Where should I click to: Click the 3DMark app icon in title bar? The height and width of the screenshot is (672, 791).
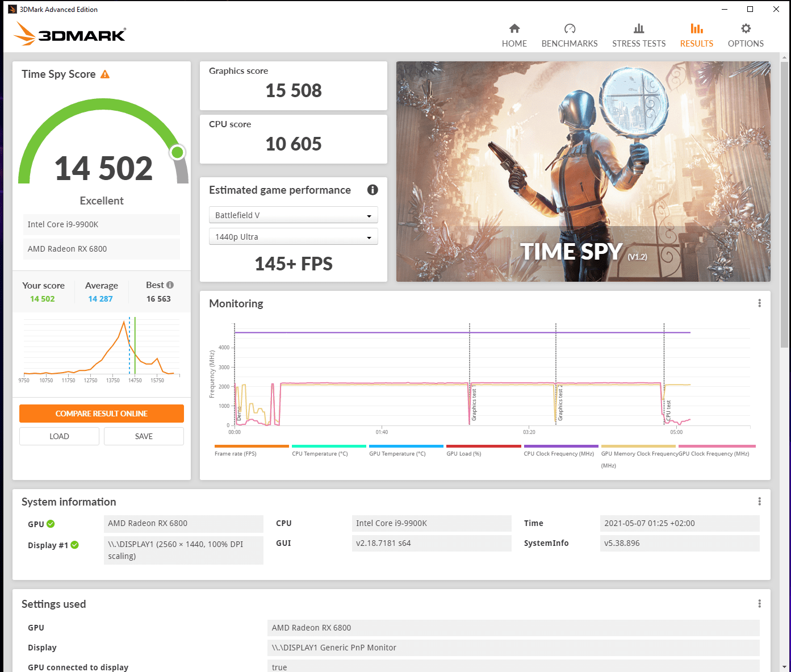[12, 9]
